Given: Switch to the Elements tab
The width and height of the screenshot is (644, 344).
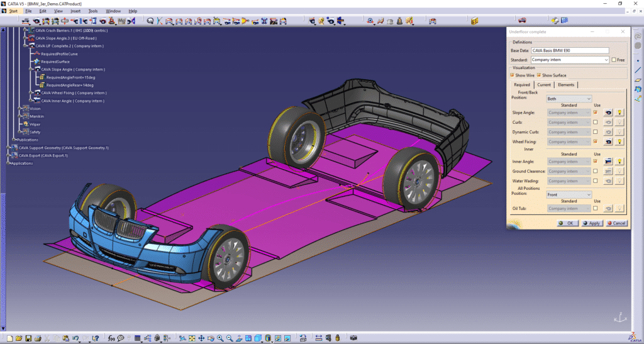Looking at the screenshot, I should [x=566, y=84].
